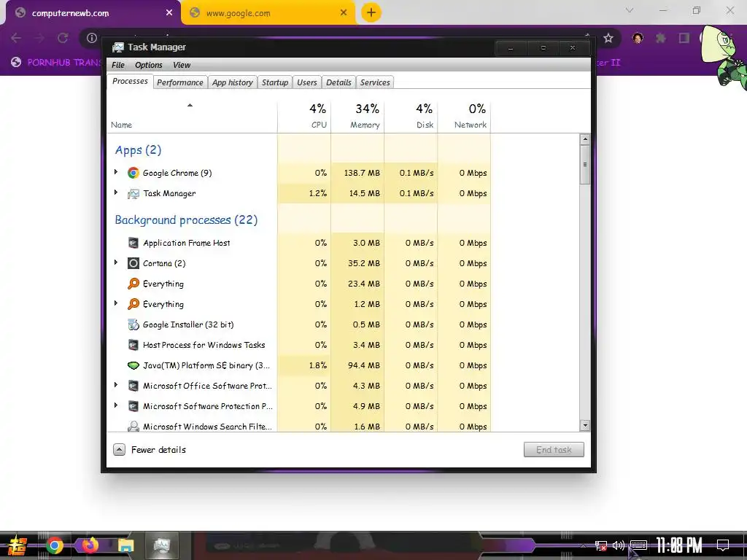Expand the Google Chrome (9) process group

pos(116,172)
